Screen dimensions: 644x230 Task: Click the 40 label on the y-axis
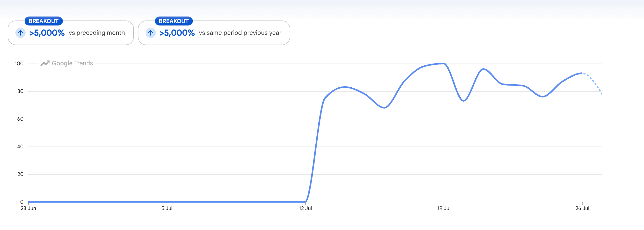pos(20,147)
